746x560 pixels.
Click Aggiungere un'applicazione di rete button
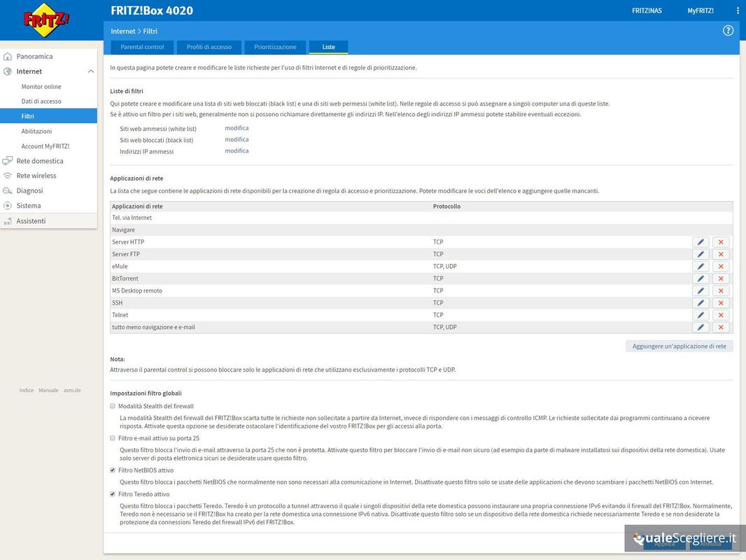(679, 346)
